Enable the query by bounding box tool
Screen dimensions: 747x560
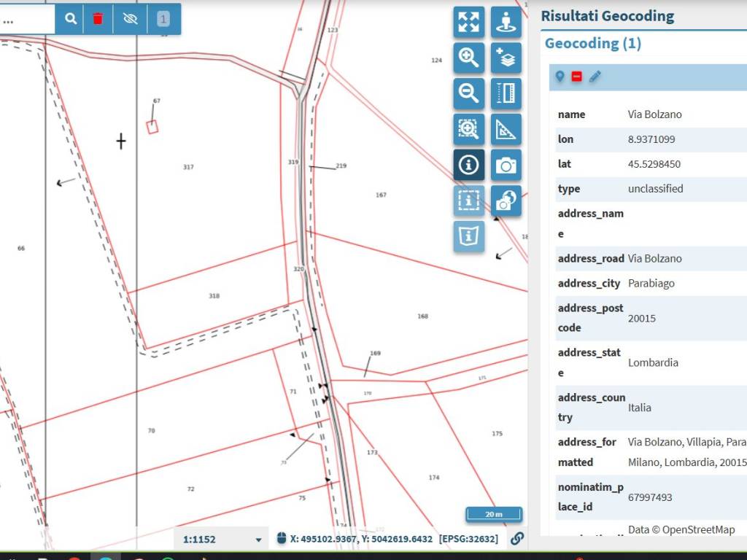[468, 201]
